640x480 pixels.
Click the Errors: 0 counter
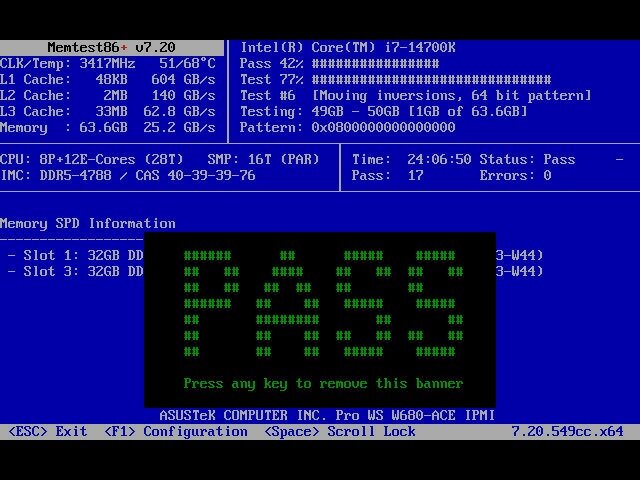[x=516, y=176]
